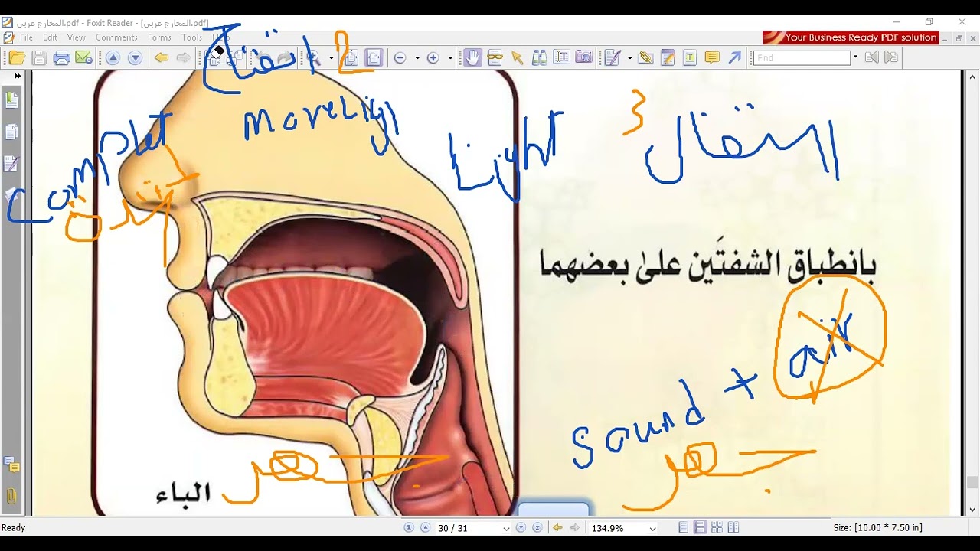Screen dimensions: 980x551
Task: Click the yellow previous view arrow in toolbar
Action: pos(161,57)
